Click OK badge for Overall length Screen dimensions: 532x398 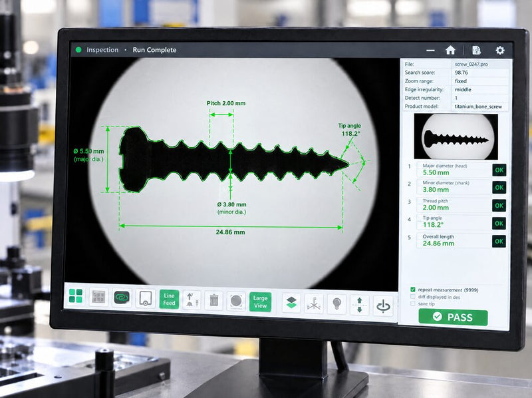pos(499,241)
